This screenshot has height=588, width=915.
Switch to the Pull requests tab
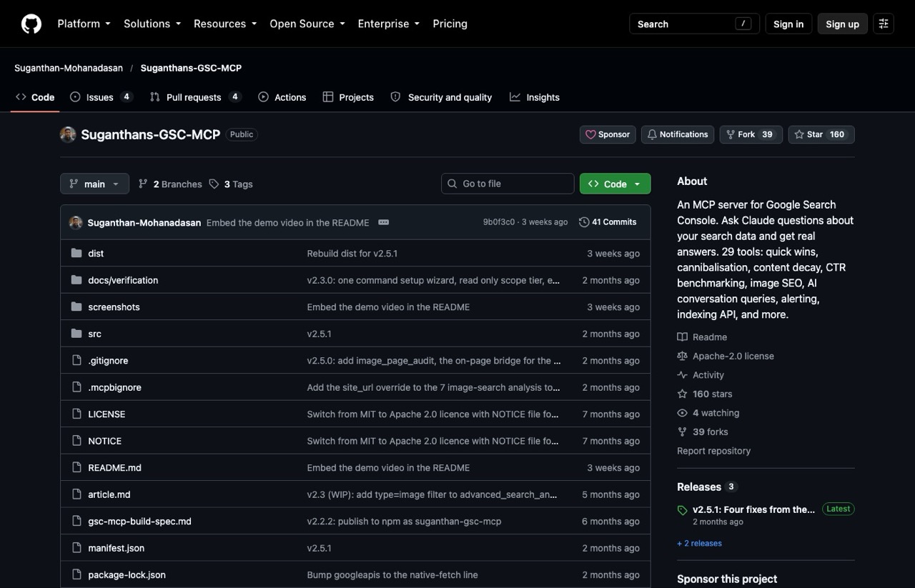click(x=195, y=97)
